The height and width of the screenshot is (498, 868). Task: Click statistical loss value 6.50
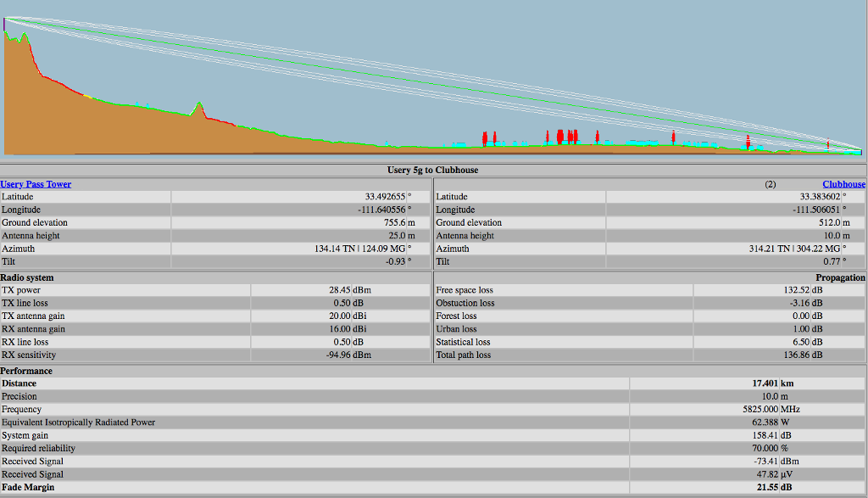click(x=801, y=342)
